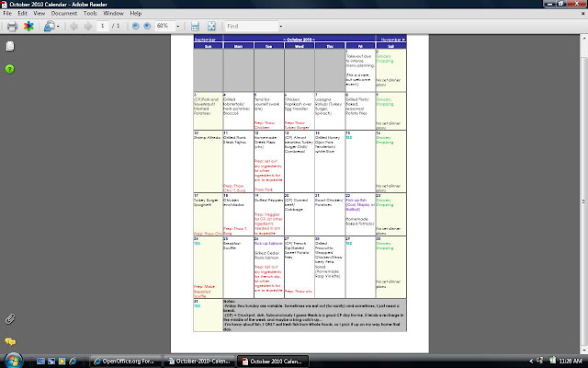
Task: Click the green help question mark icon
Action: [x=10, y=69]
